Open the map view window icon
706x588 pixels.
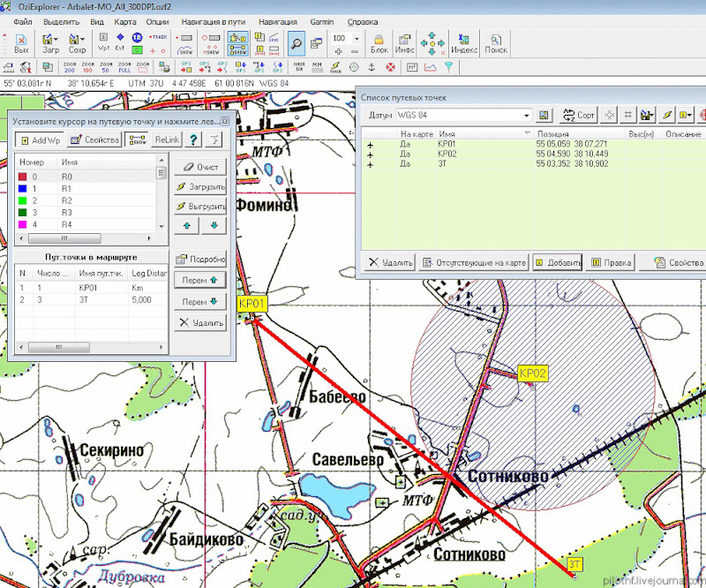tap(317, 44)
